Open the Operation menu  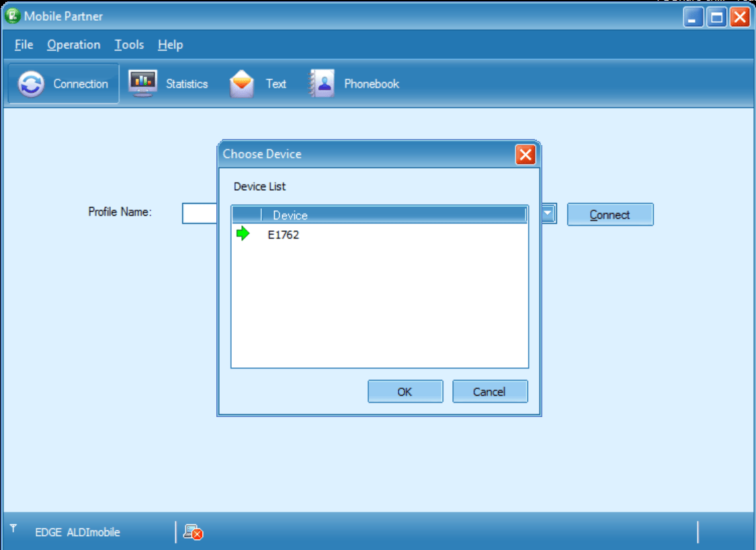pos(73,45)
